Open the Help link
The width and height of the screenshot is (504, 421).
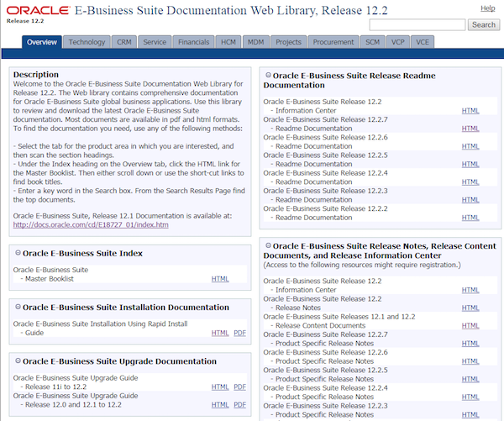[x=487, y=8]
